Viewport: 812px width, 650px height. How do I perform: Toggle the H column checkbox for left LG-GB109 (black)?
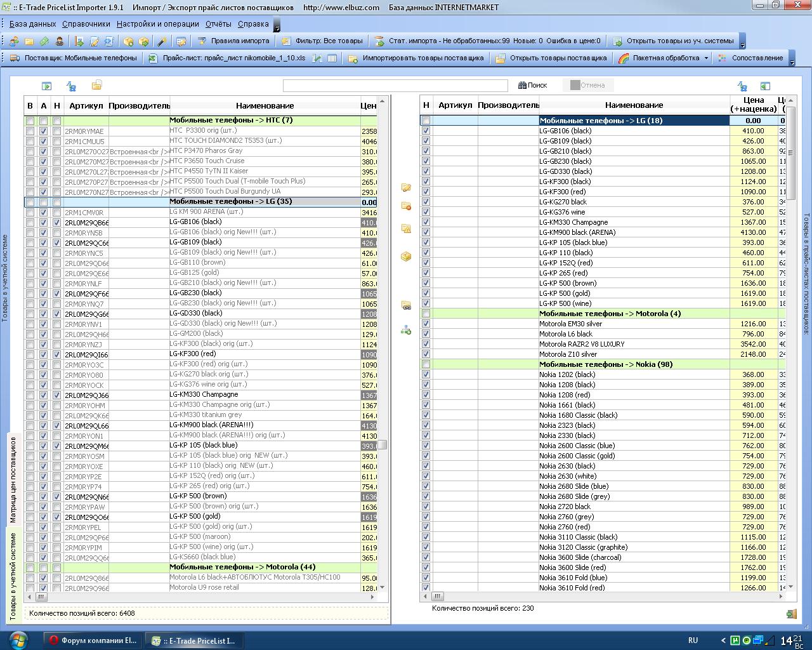point(56,243)
